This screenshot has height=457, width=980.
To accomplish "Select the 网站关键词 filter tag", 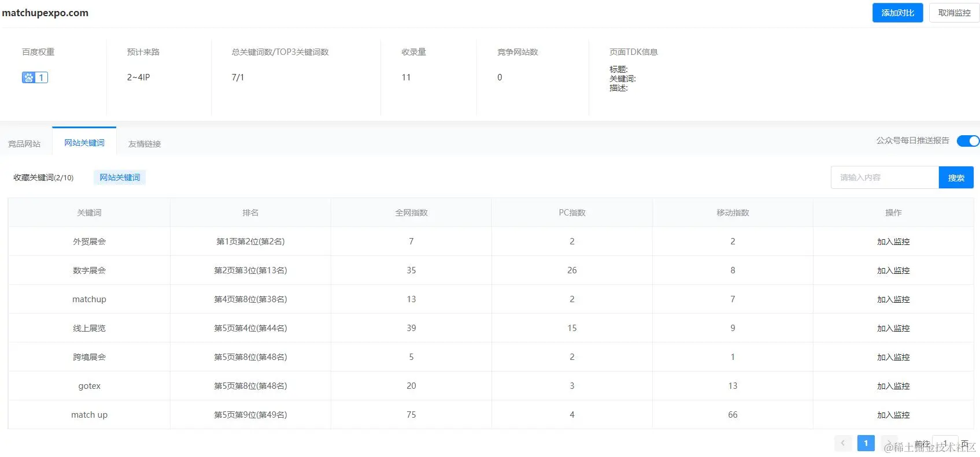I will click(x=120, y=177).
